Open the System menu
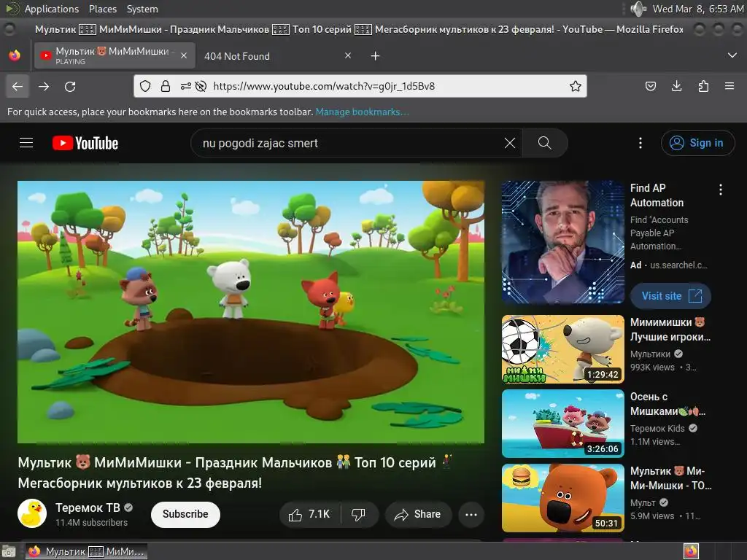 click(142, 9)
